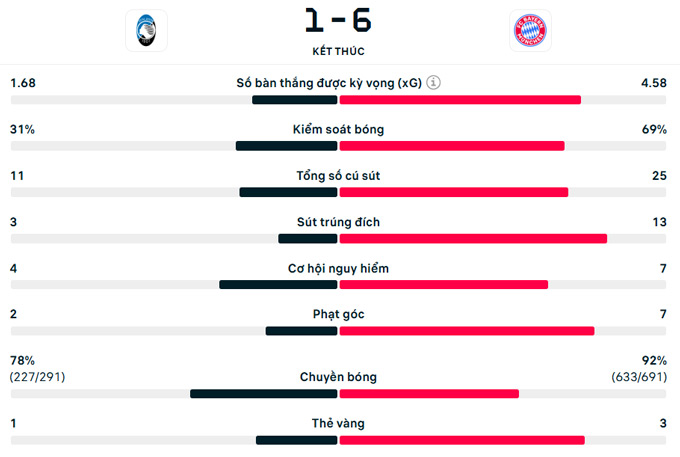Click Bayern's (633/691) pass count
The image size is (680, 457).
point(639,377)
